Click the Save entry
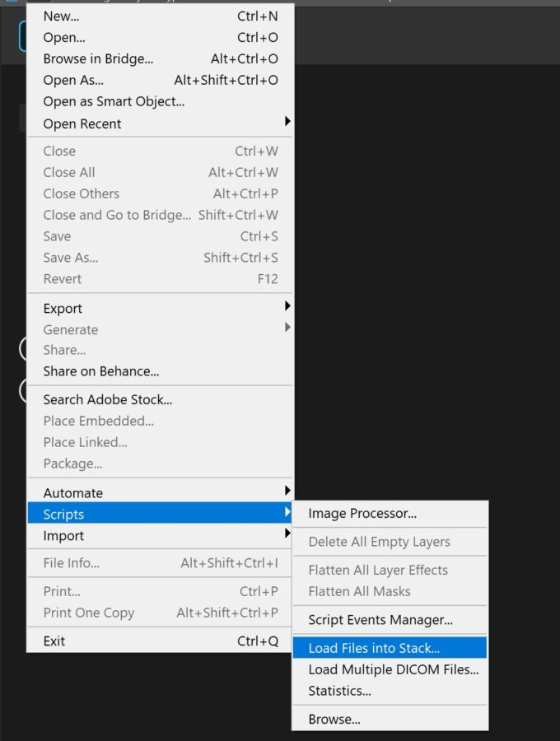 coord(161,235)
